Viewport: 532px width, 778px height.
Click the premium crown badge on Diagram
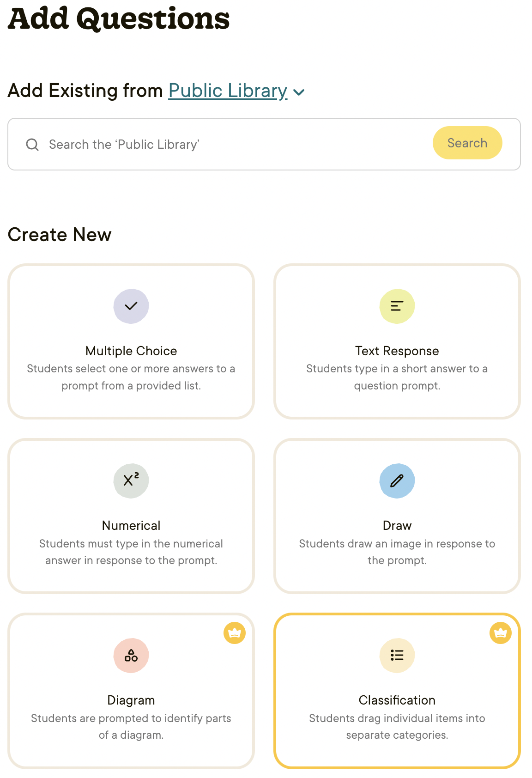click(x=235, y=633)
